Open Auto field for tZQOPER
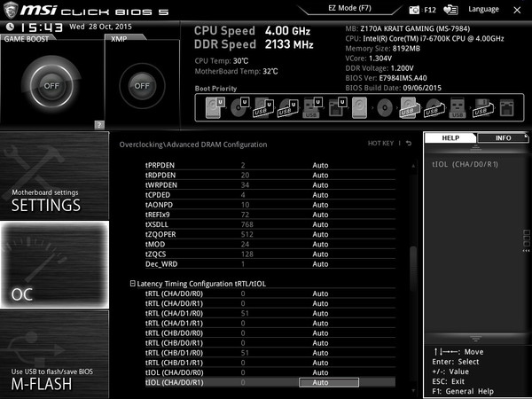Screen dimensions: 532x399 point(320,234)
